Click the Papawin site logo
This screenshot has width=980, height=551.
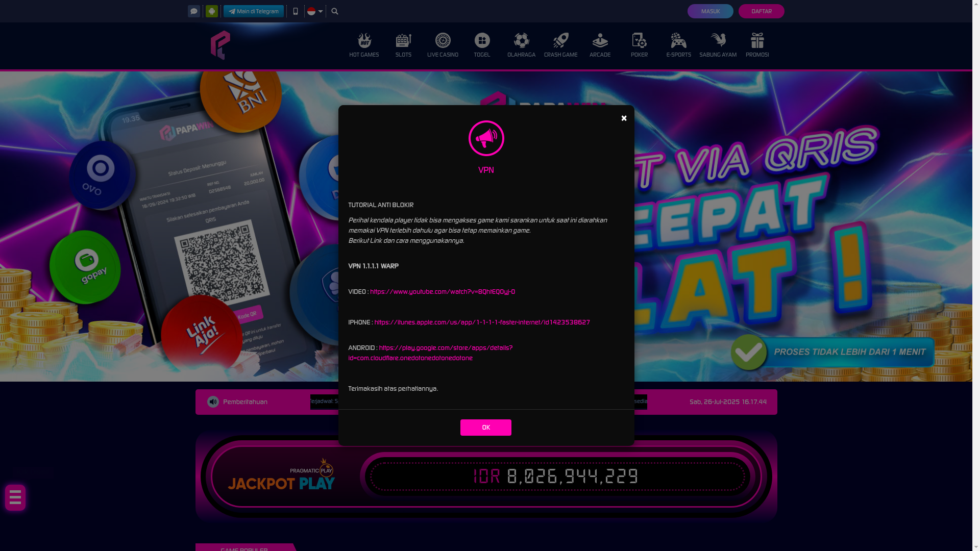220,45
